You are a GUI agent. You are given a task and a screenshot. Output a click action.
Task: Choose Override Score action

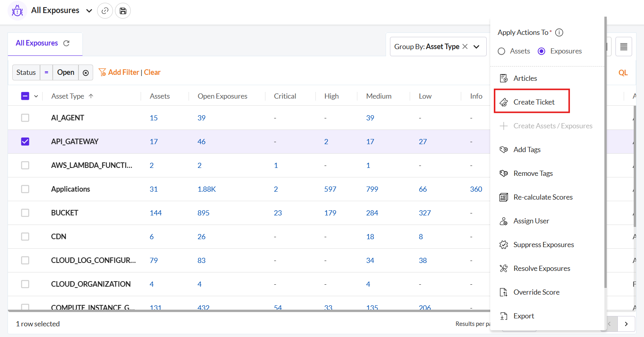coord(536,292)
